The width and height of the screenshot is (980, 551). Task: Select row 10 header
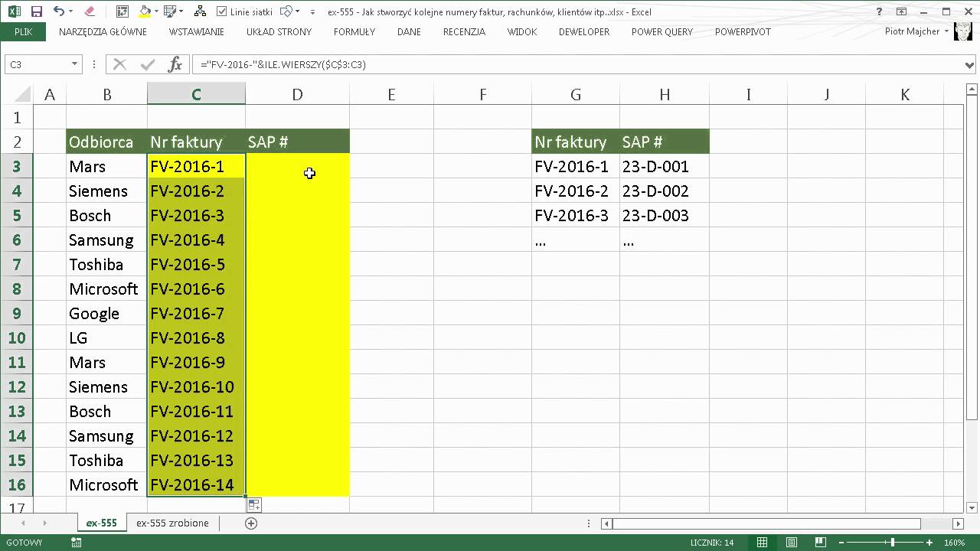point(17,337)
